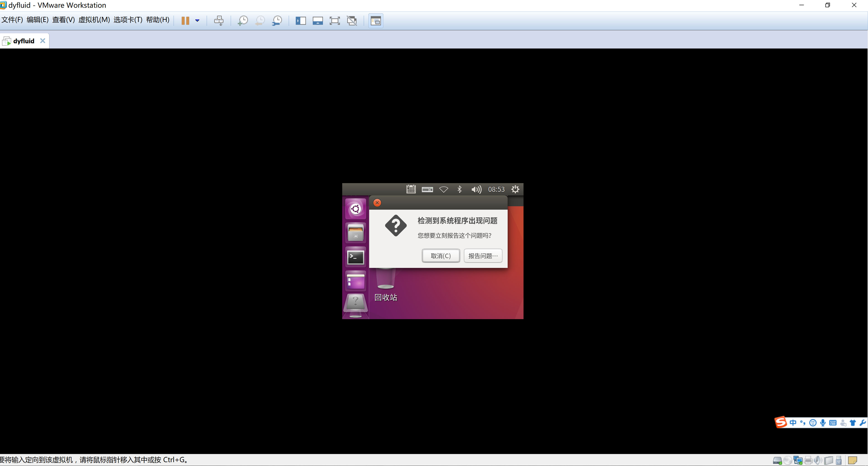Screen dimensions: 868x466
Task: Open the Sogou skin shirt icon
Action: click(x=853, y=422)
